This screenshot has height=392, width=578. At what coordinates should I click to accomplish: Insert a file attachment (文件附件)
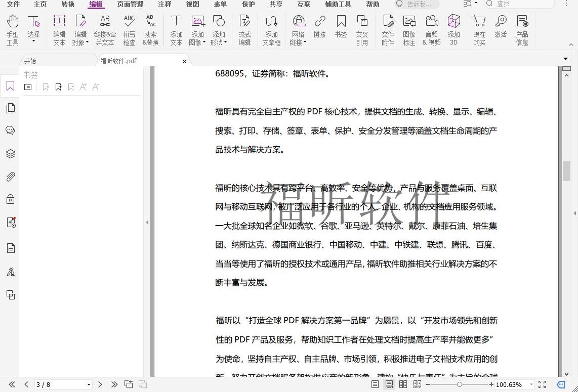[x=388, y=29]
